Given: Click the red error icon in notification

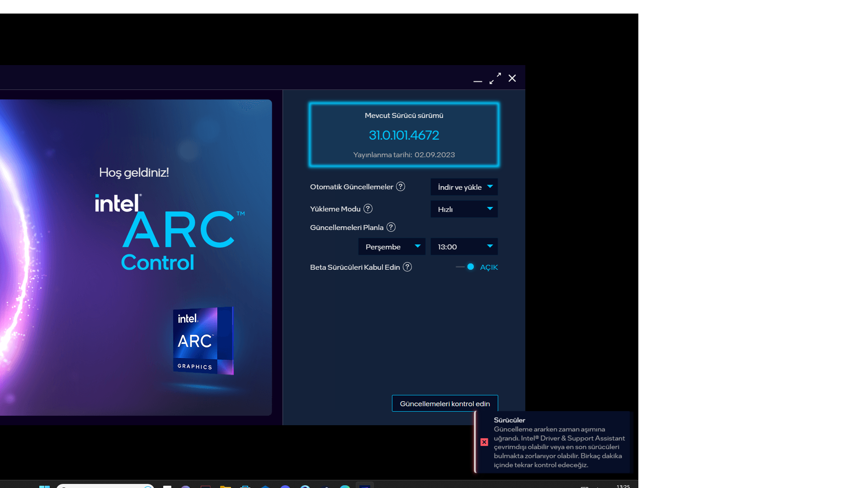Looking at the screenshot, I should [x=484, y=442].
